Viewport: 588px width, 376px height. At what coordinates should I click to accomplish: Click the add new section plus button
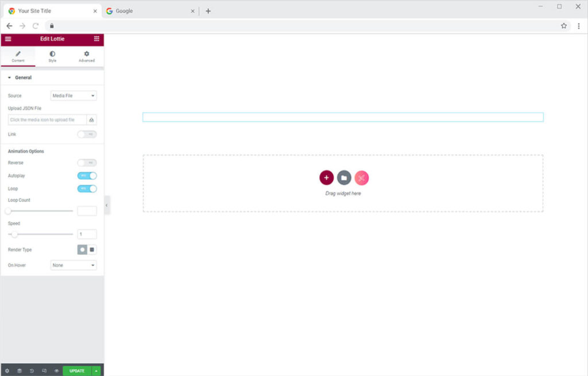326,178
